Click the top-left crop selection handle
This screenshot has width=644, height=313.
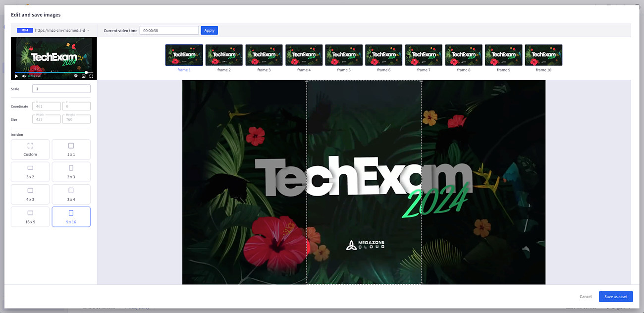click(307, 81)
